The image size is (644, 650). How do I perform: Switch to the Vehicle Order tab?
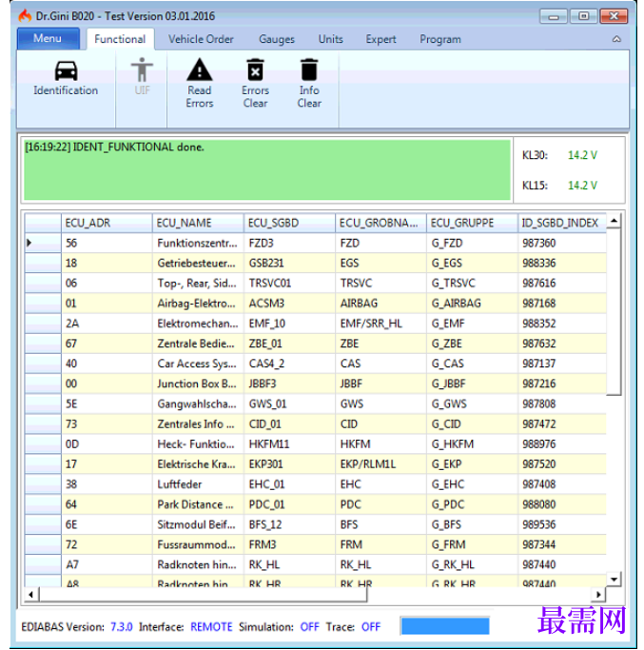pos(201,39)
